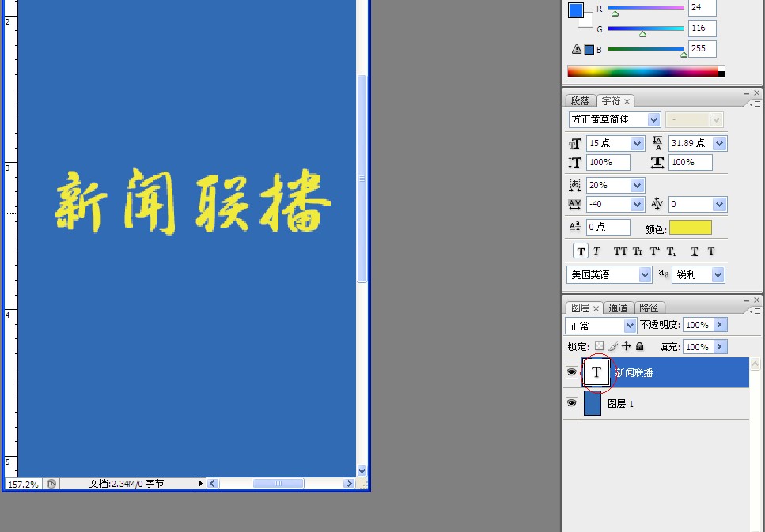Toggle underline

[695, 251]
